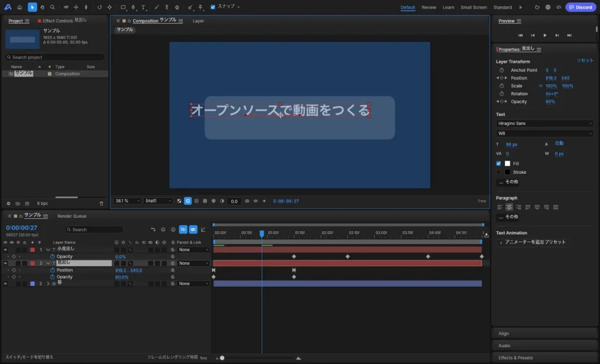600x364 pixels.
Task: Select the Roto brush tool
Action: pyautogui.click(x=190, y=7)
